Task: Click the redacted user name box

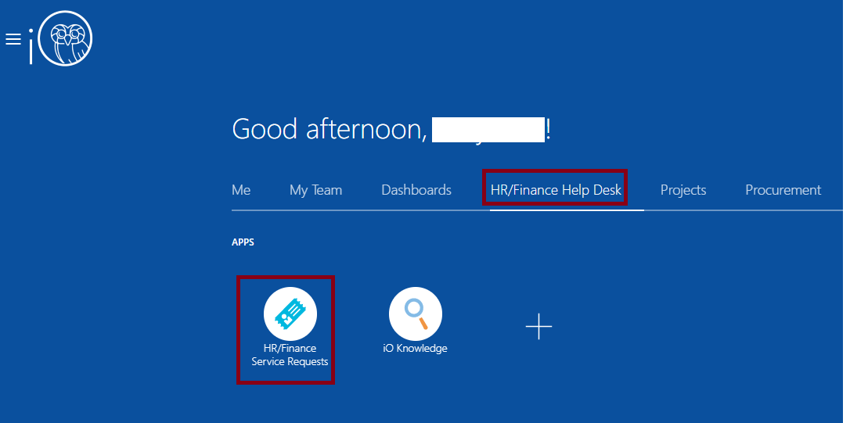Action: (488, 130)
